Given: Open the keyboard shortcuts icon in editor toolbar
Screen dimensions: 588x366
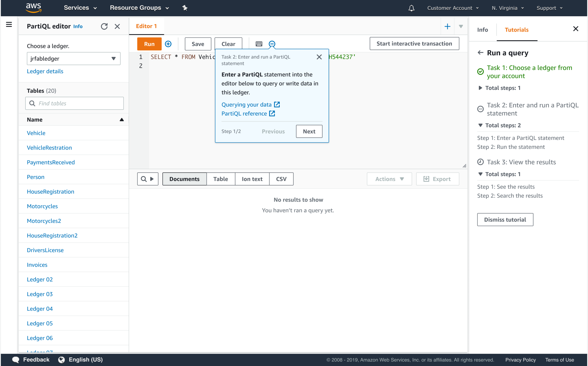Looking at the screenshot, I should tap(259, 44).
